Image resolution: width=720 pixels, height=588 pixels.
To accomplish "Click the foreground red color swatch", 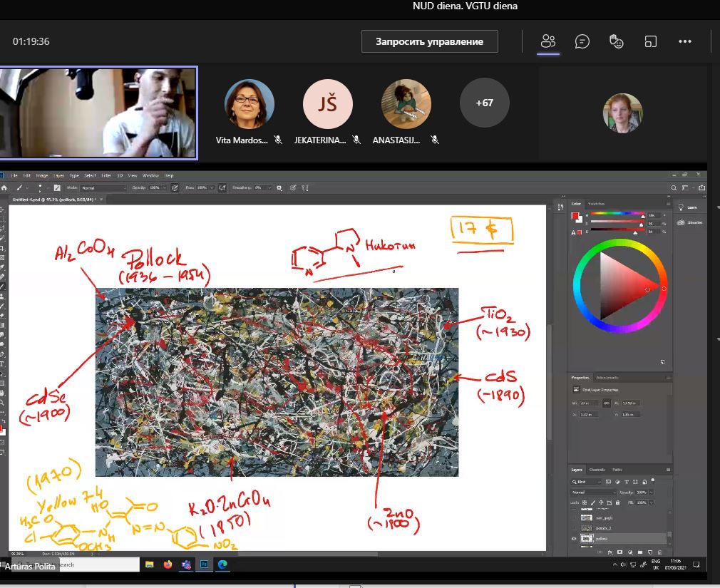I will [575, 216].
